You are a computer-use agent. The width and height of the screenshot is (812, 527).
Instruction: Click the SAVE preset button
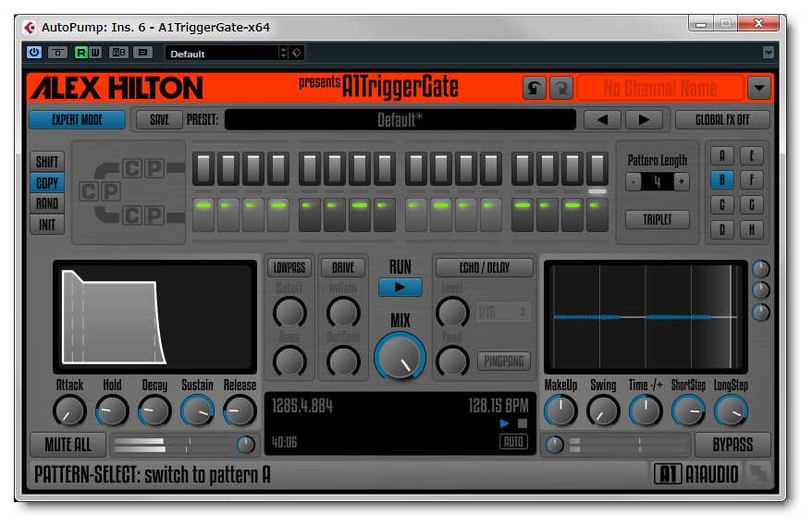[159, 120]
